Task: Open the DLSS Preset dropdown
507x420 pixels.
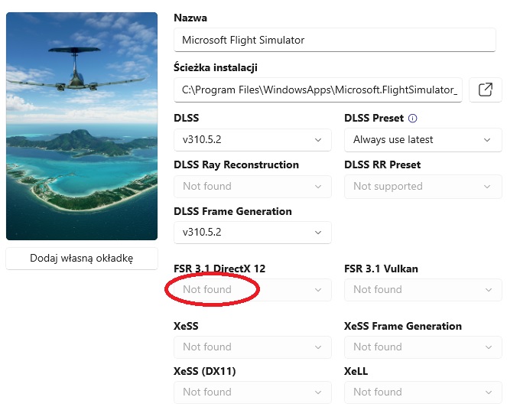Action: 423,140
